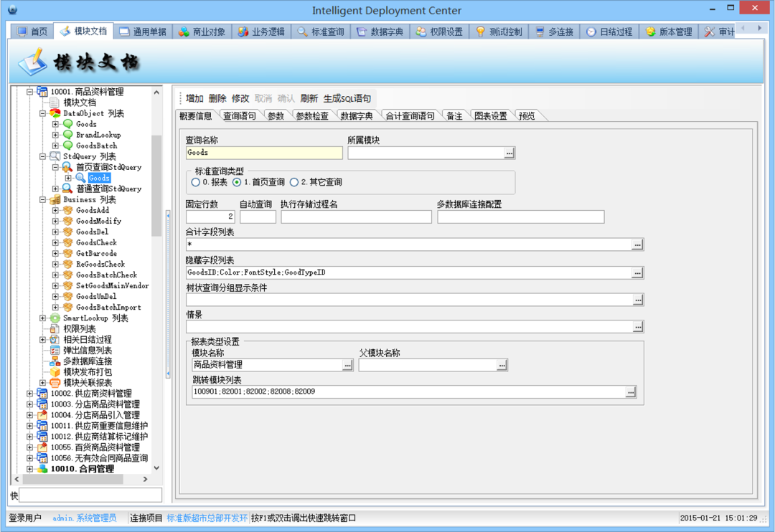This screenshot has width=775, height=532.
Task: Expand the GoodsBatch tree node
Action: pyautogui.click(x=55, y=146)
